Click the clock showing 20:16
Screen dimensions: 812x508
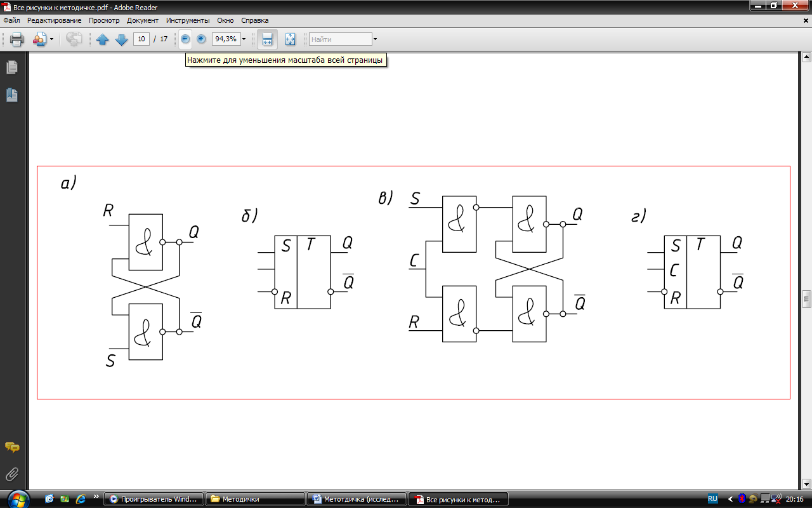tap(795, 499)
